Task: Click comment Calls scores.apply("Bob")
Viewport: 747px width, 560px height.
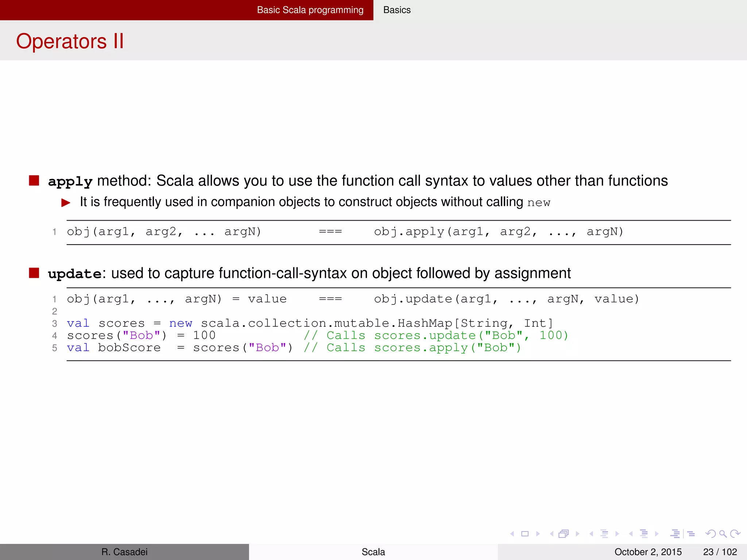Action: point(412,348)
